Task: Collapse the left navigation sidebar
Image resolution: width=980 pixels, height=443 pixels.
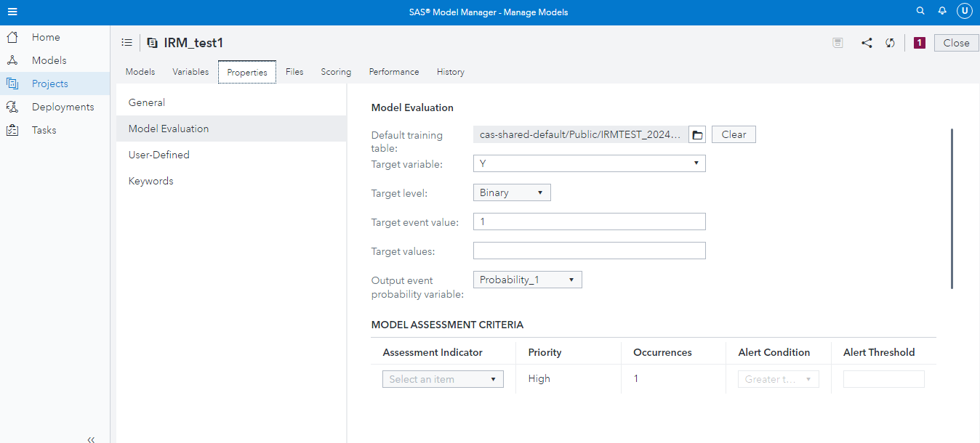Action: pyautogui.click(x=91, y=439)
